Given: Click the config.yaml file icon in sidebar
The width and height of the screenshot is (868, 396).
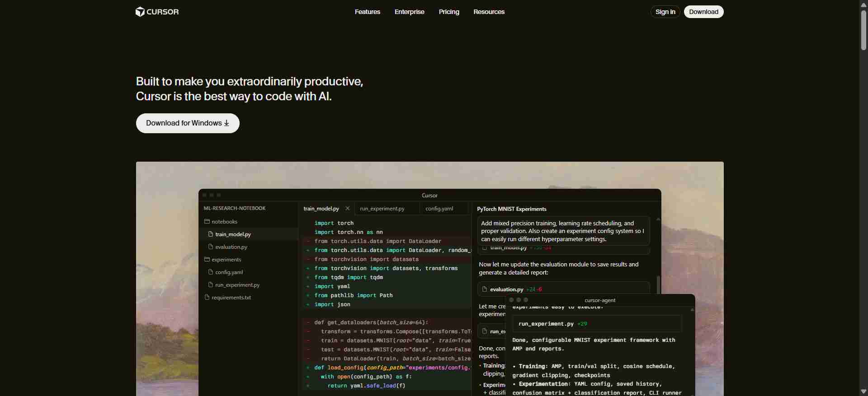Looking at the screenshot, I should point(211,272).
